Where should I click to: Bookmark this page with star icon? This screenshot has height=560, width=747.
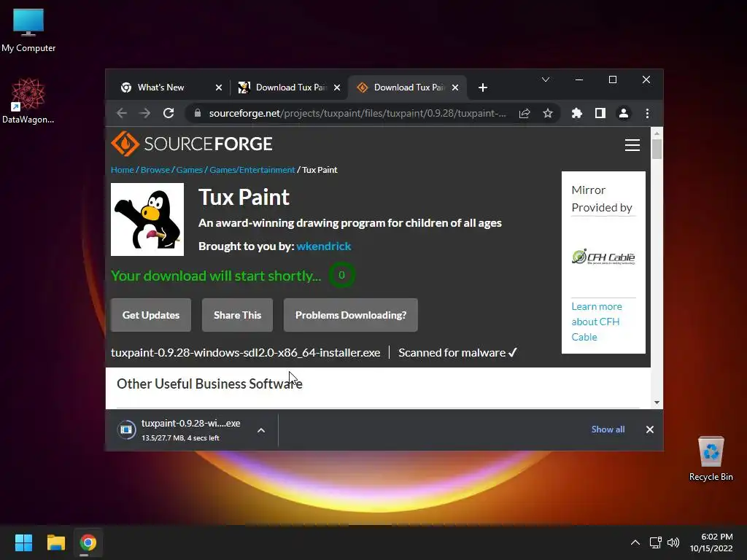point(548,113)
